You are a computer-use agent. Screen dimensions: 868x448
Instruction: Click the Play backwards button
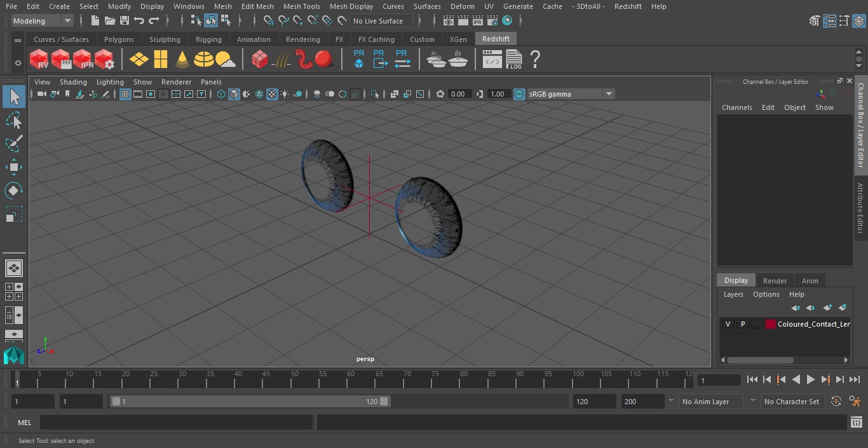click(796, 379)
